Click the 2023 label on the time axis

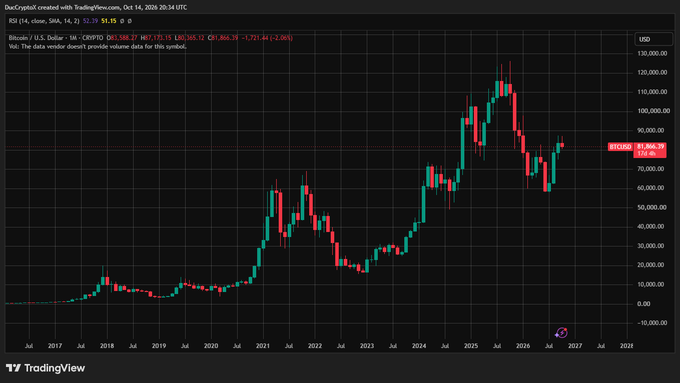[367, 346]
